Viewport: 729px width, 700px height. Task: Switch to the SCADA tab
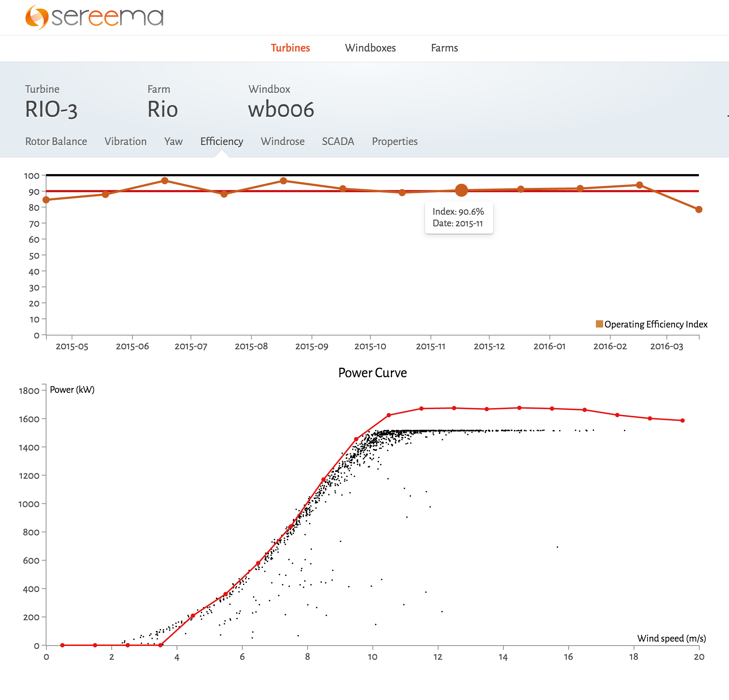pyautogui.click(x=338, y=141)
